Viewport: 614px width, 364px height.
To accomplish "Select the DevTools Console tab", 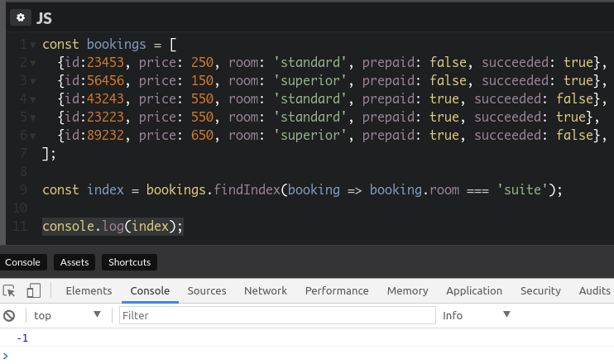I will [150, 291].
